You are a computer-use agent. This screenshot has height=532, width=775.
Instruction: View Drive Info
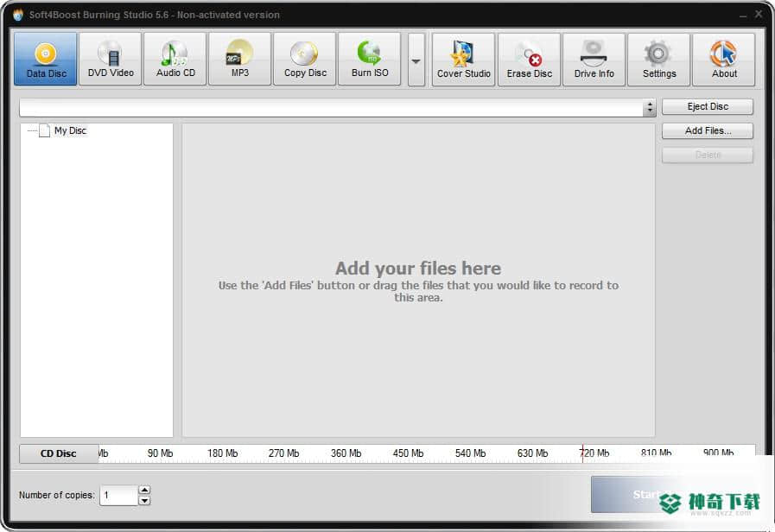[x=594, y=60]
